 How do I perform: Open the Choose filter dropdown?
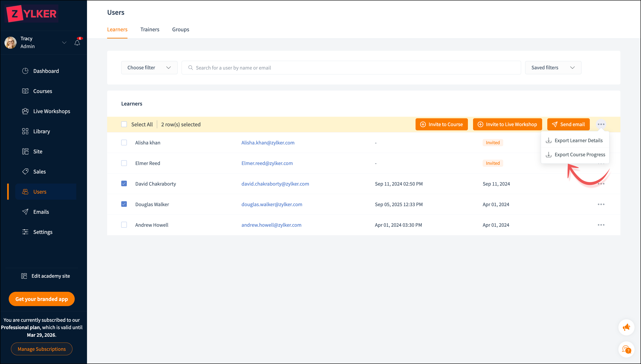point(149,68)
